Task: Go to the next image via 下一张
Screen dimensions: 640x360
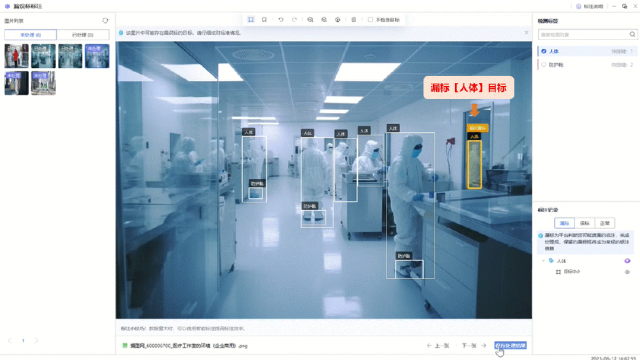Action: pyautogui.click(x=474, y=346)
